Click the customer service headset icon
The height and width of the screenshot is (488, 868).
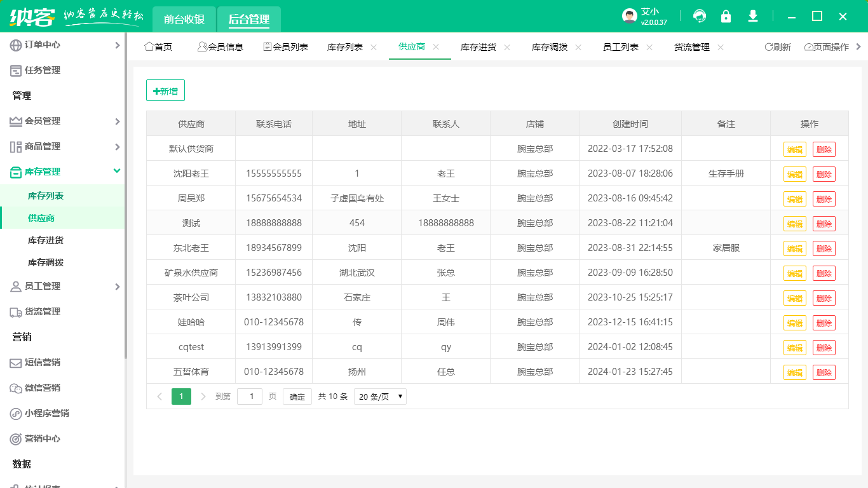click(699, 16)
